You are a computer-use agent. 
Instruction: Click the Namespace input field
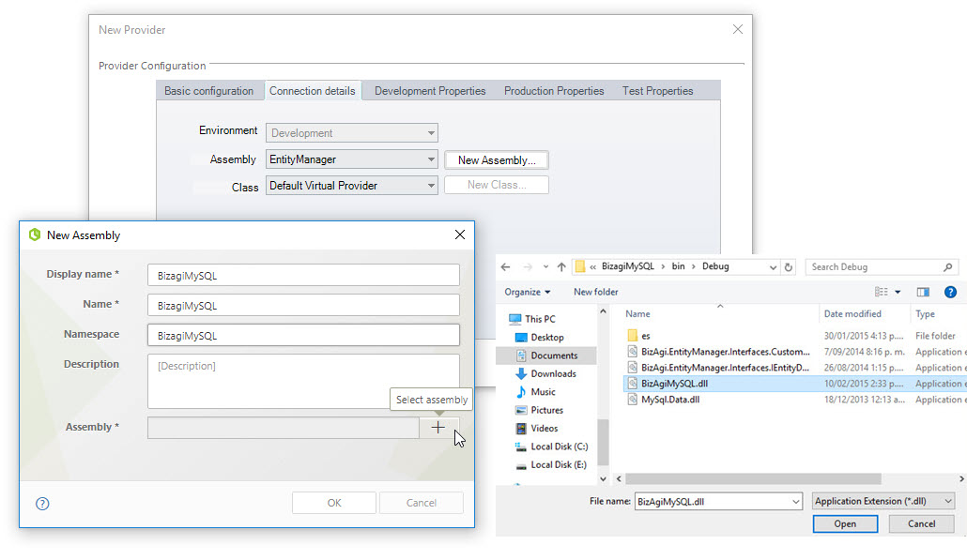303,336
